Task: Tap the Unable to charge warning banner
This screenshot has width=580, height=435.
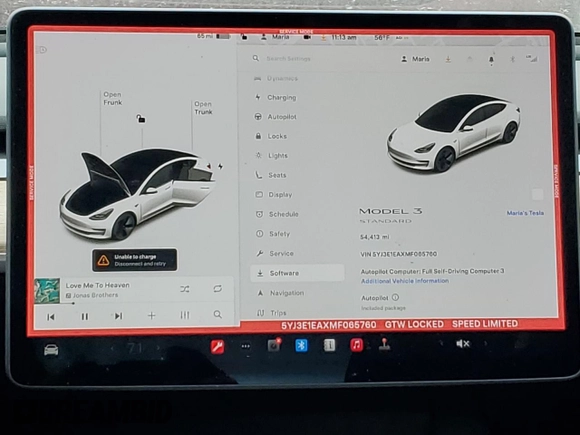Action: [x=135, y=260]
